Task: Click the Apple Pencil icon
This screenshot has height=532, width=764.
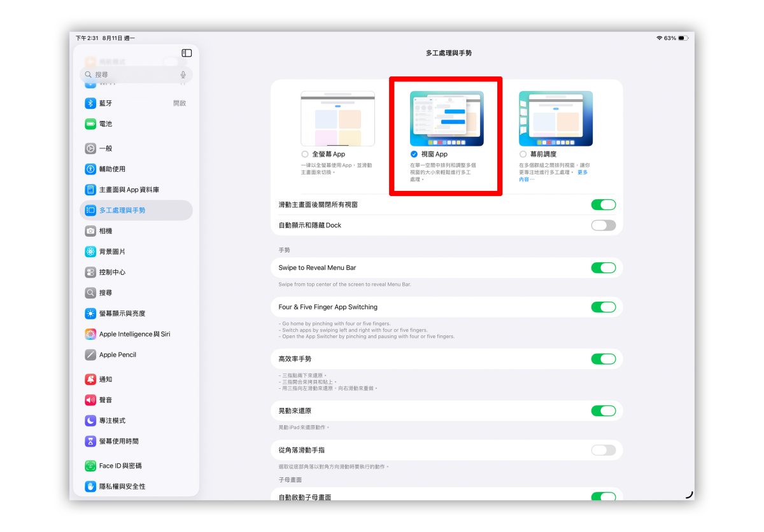Action: [x=90, y=354]
